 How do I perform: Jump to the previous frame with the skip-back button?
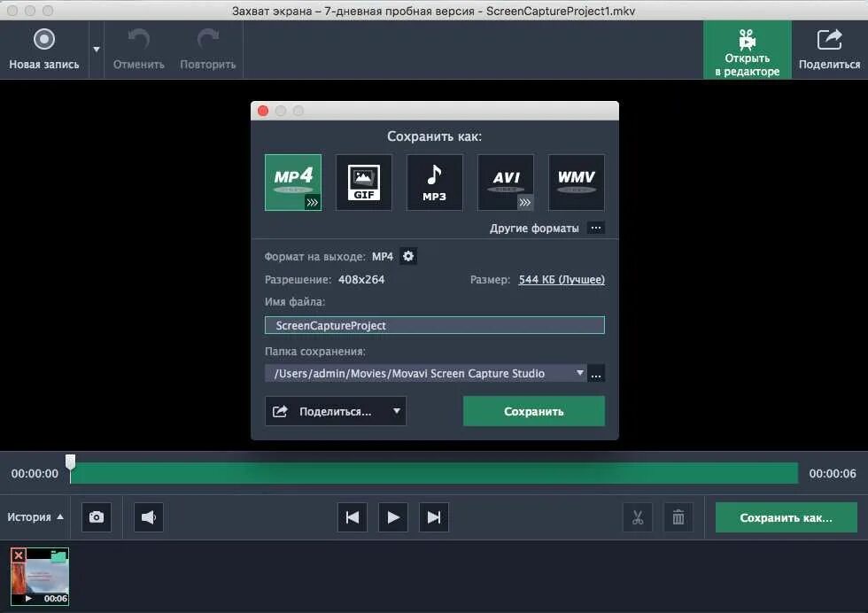click(353, 517)
